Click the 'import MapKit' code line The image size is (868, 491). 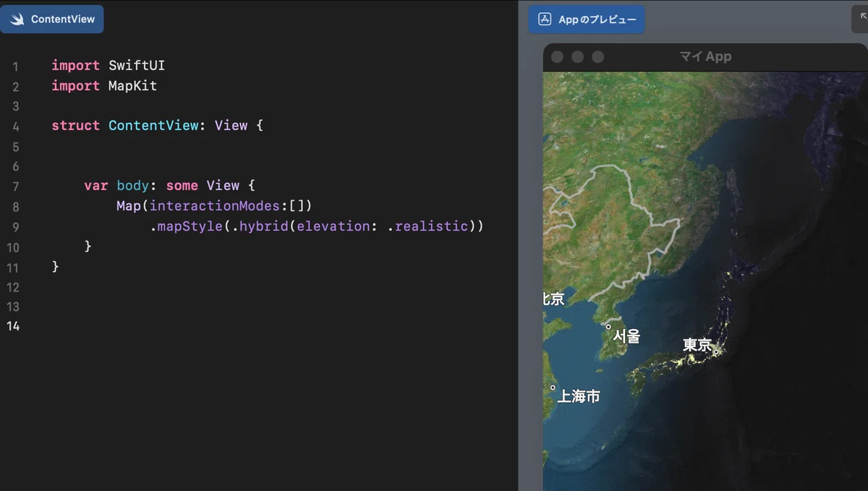pyautogui.click(x=104, y=85)
